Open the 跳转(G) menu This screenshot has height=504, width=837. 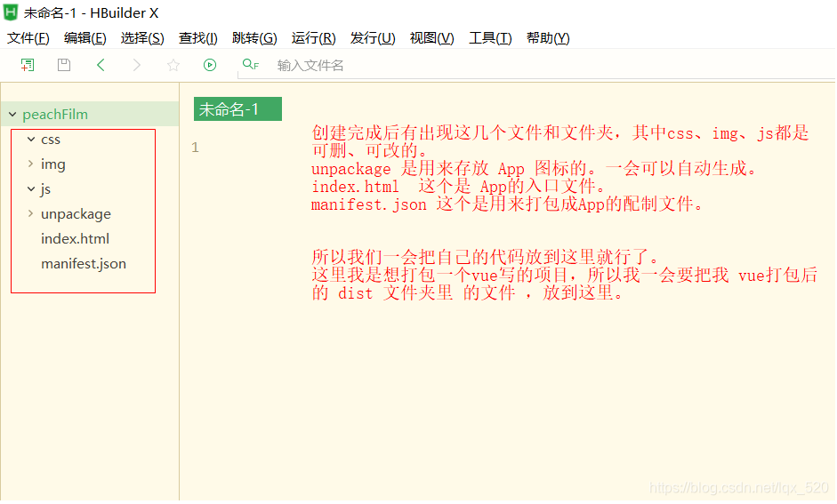[254, 38]
